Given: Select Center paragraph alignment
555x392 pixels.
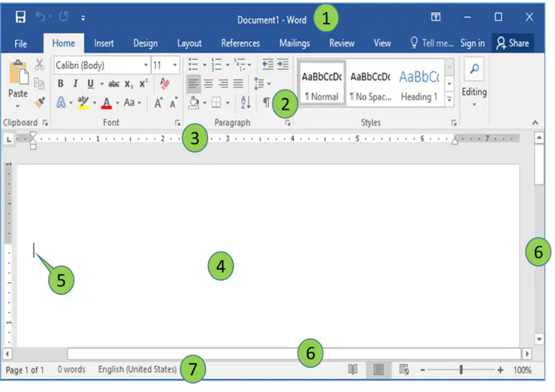Looking at the screenshot, I should coord(209,84).
